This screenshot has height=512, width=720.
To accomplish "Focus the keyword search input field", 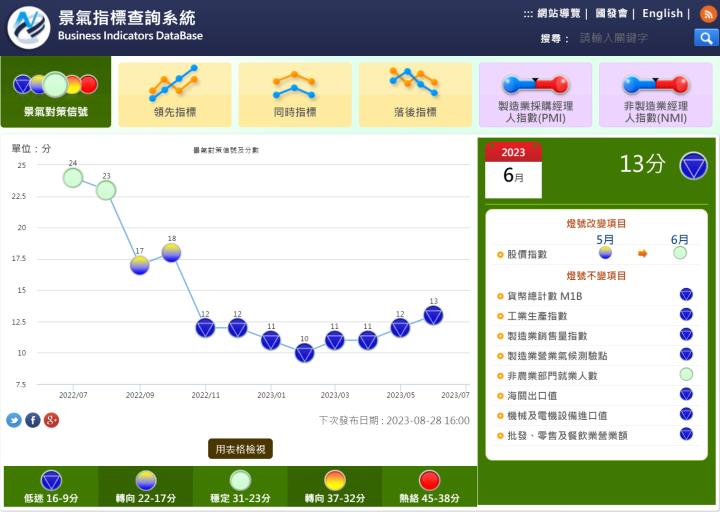I will (634, 38).
